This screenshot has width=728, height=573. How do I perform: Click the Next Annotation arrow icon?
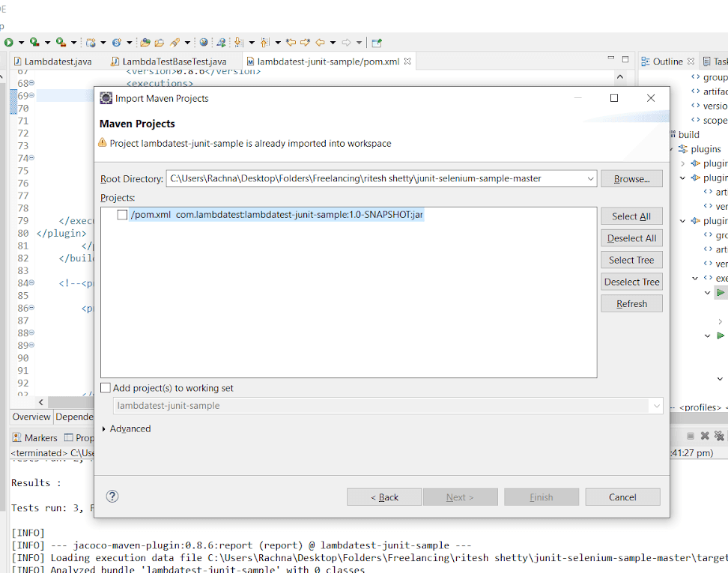[x=239, y=43]
